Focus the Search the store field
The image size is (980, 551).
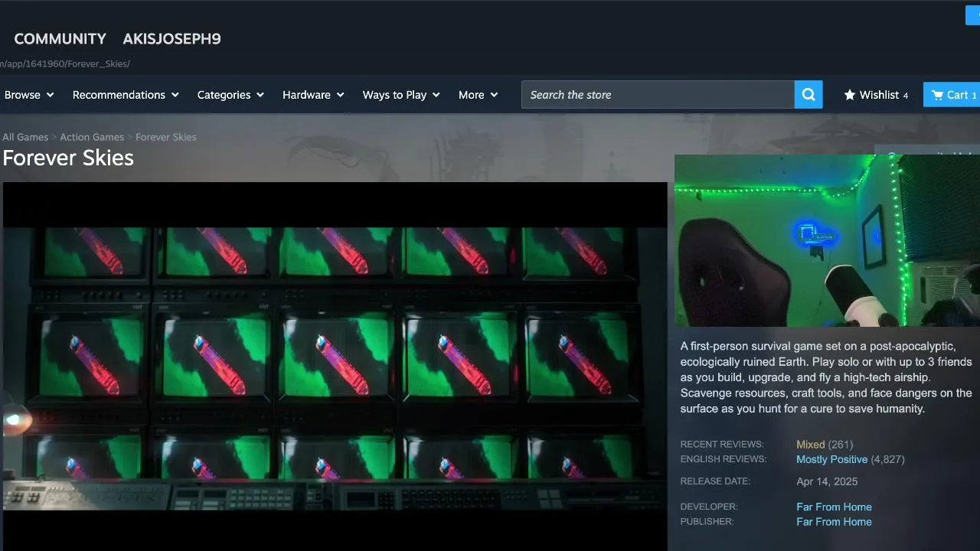(x=658, y=95)
